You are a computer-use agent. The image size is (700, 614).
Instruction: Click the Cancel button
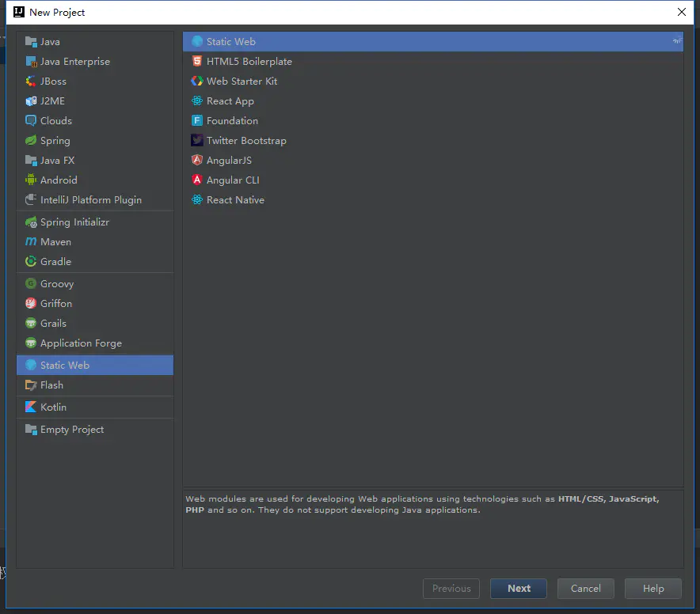[x=586, y=589]
